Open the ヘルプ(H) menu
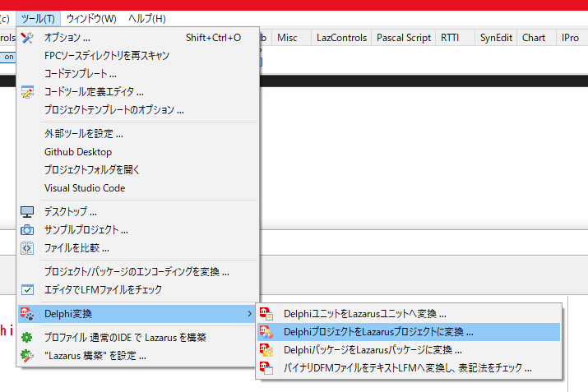 [x=146, y=18]
